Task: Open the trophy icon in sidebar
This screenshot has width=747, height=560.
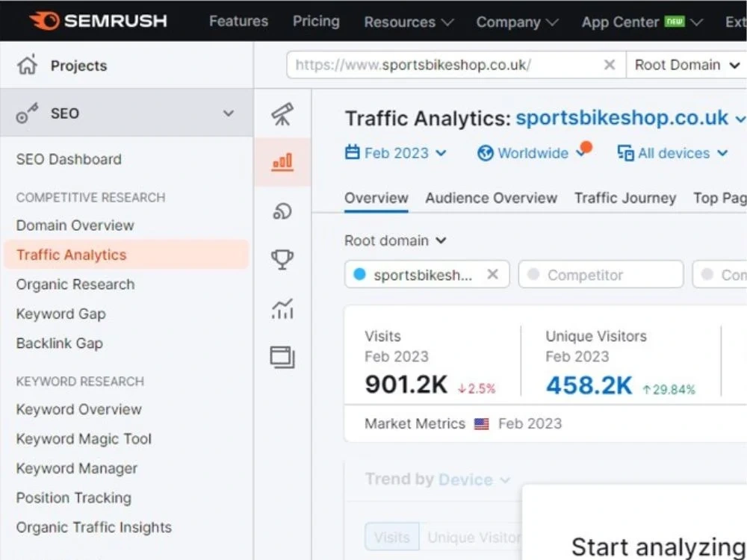Action: (282, 260)
